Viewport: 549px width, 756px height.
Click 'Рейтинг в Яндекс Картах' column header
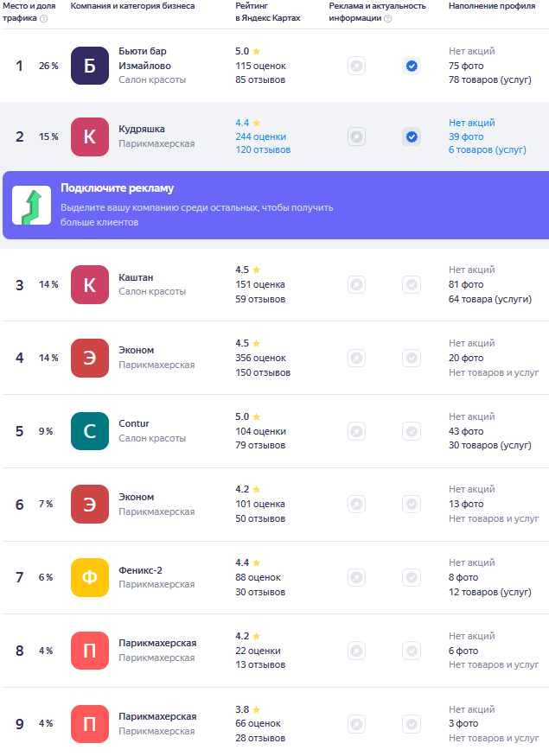268,12
